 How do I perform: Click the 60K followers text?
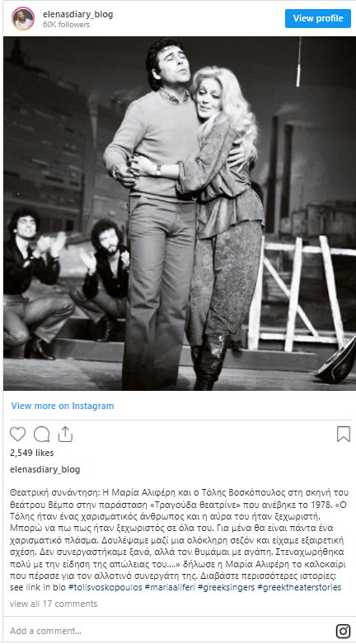(66, 25)
